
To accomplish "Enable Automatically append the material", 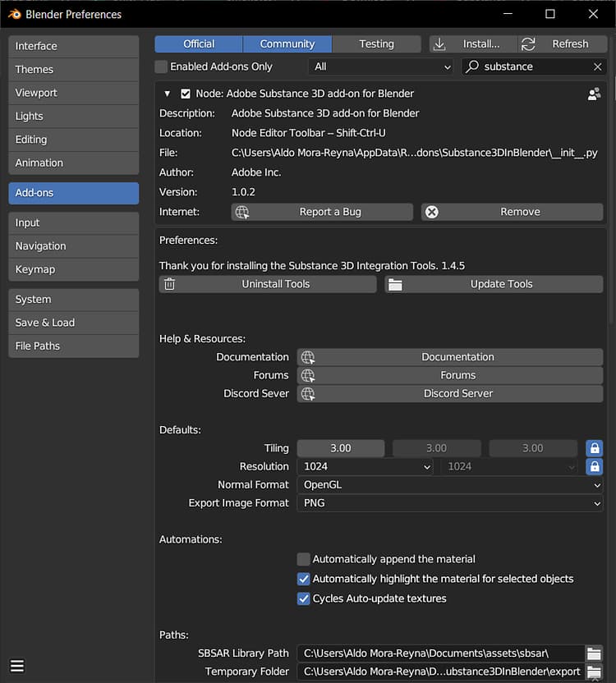I will click(x=304, y=559).
